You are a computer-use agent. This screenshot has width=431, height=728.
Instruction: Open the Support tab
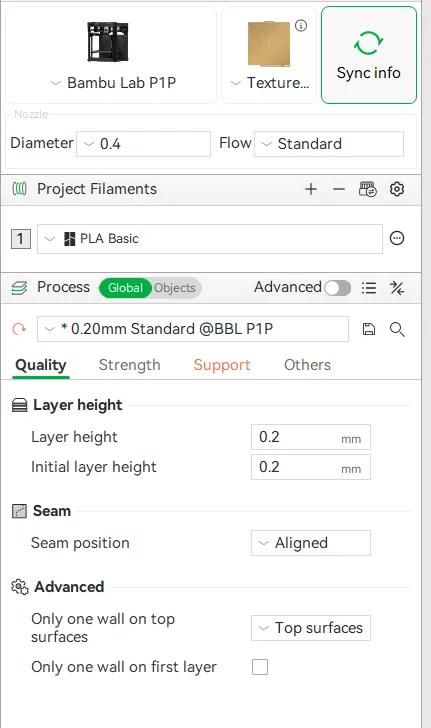pyautogui.click(x=222, y=365)
